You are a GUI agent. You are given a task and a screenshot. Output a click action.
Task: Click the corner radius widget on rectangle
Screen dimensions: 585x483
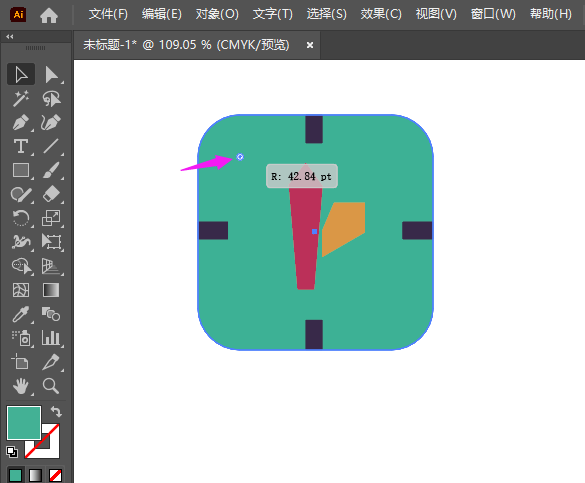[x=240, y=157]
